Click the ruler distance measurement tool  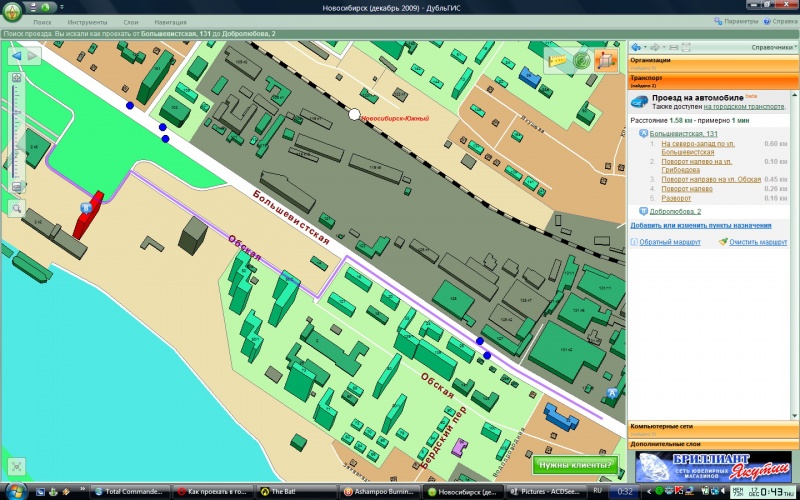[x=556, y=60]
